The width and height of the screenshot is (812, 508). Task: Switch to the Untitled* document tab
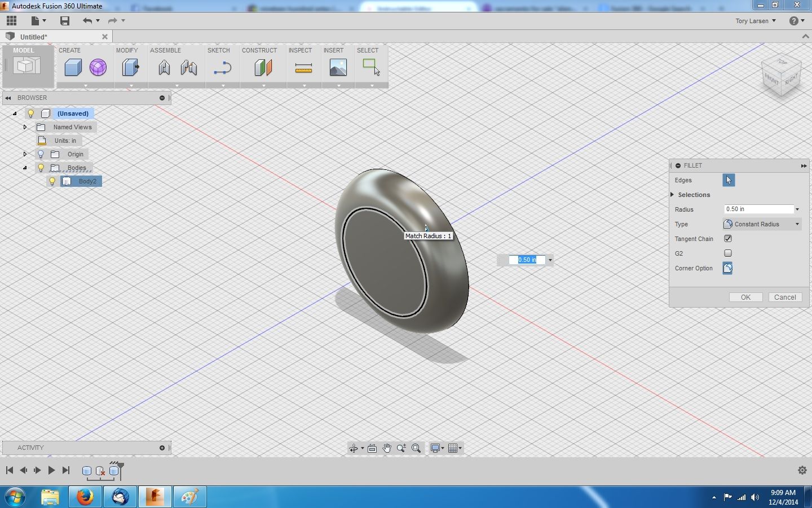click(34, 36)
